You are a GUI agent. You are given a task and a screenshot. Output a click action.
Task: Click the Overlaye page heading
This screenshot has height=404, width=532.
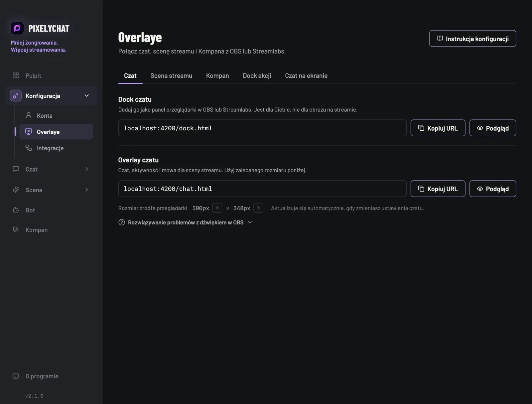140,38
